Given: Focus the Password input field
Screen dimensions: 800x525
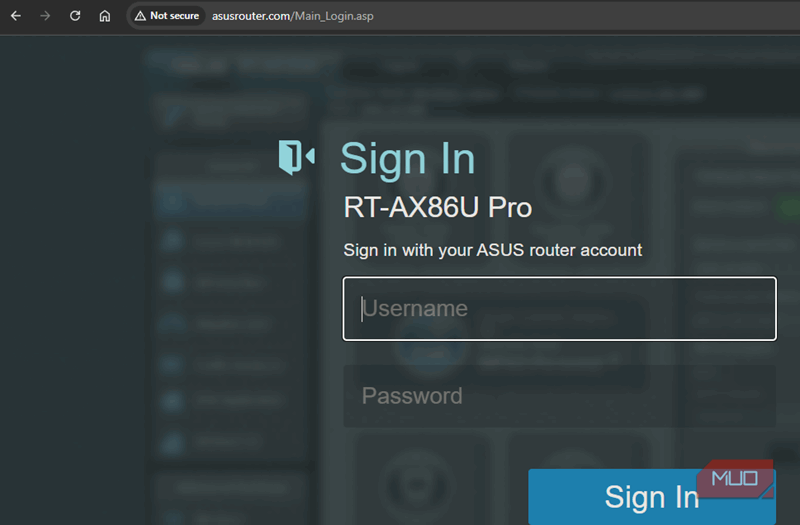Looking at the screenshot, I should pyautogui.click(x=560, y=396).
